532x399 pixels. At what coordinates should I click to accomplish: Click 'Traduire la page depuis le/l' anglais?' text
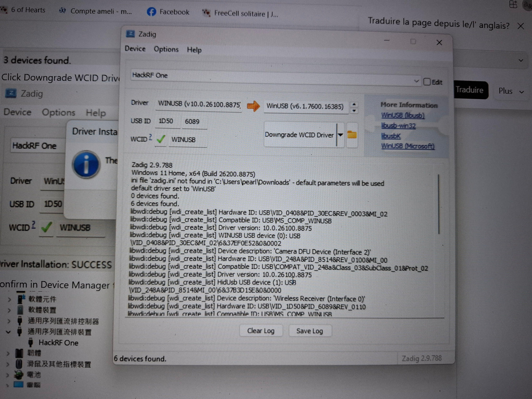(439, 23)
